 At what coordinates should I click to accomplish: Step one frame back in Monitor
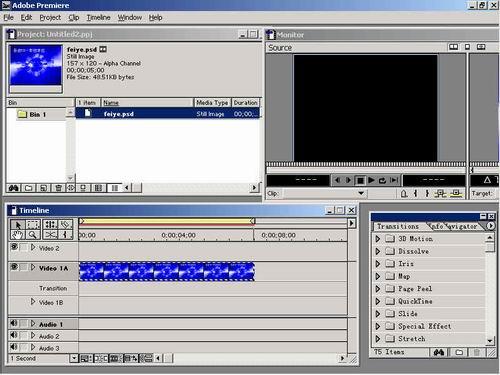point(337,180)
